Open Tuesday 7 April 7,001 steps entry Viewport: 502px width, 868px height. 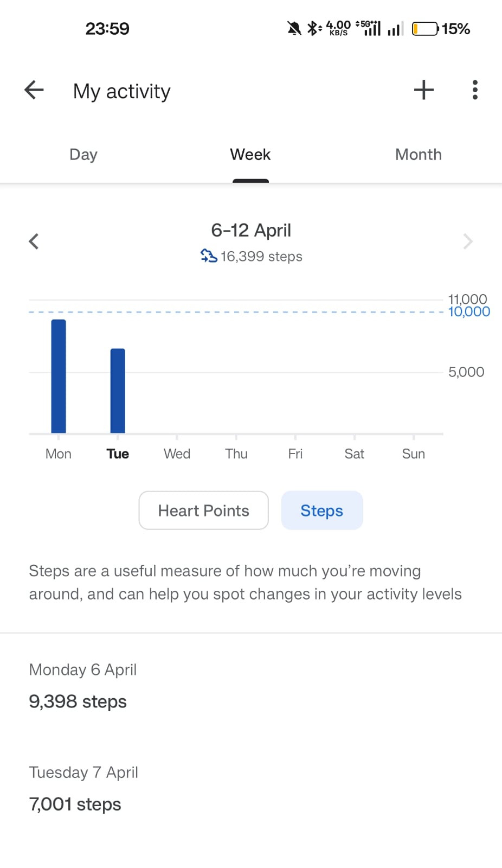[x=251, y=788]
